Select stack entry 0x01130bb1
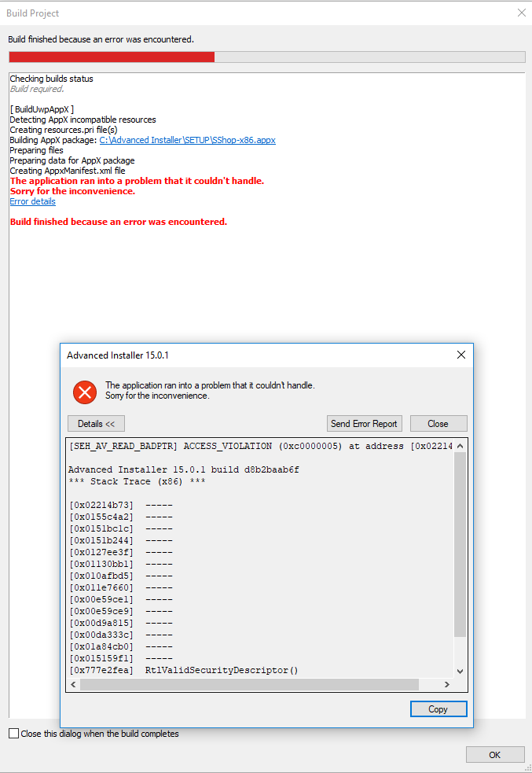Screen dimensions: 532x773 coord(121,565)
